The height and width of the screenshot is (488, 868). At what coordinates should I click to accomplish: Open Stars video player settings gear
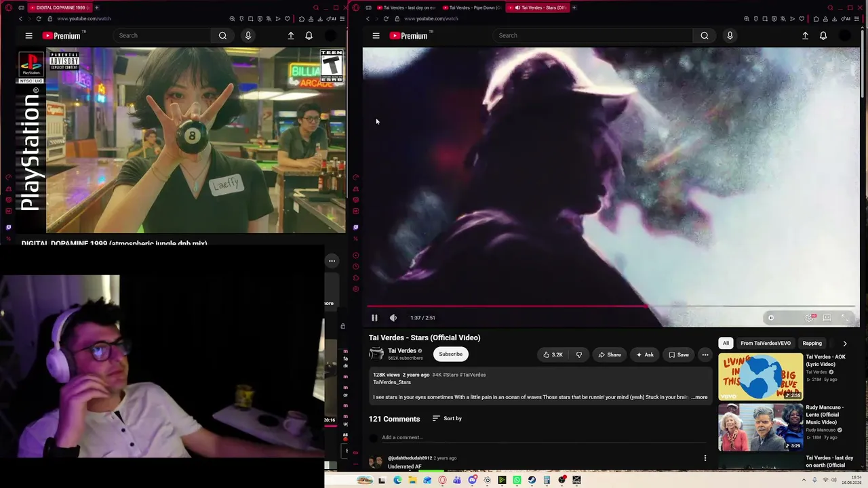click(x=809, y=318)
